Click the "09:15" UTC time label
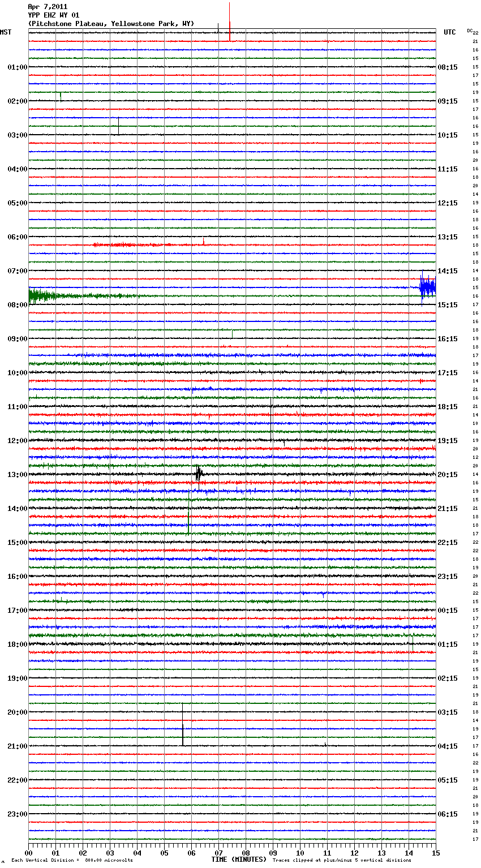 click(x=448, y=101)
